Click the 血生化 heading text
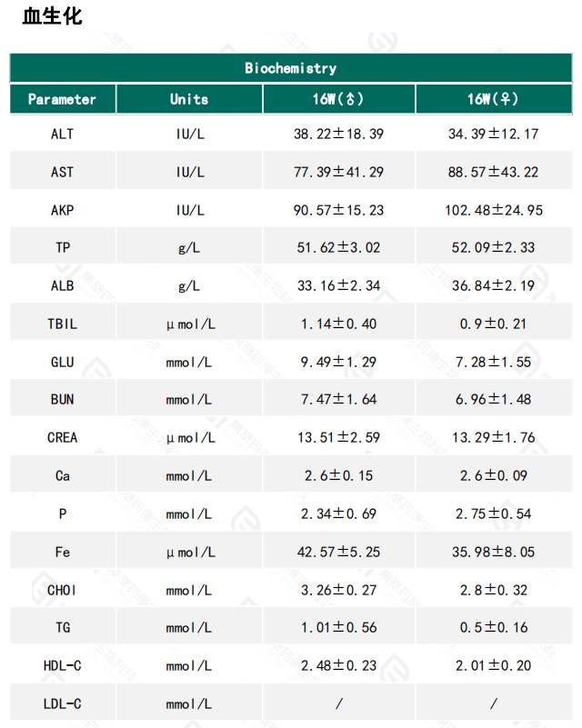The width and height of the screenshot is (582, 728). pos(53,15)
